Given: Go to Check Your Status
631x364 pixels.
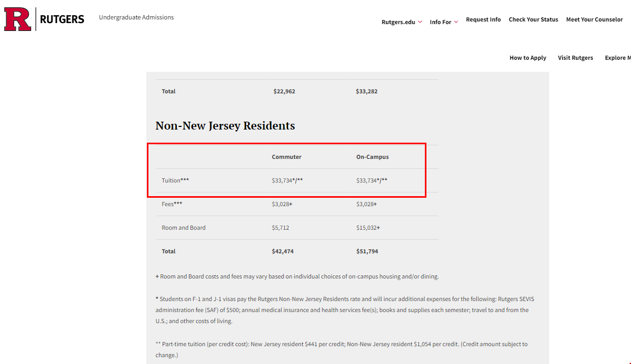Looking at the screenshot, I should coord(533,19).
